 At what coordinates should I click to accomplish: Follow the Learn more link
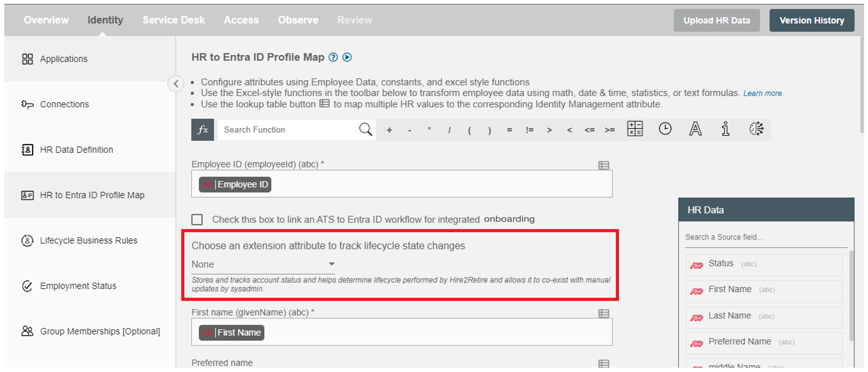[763, 93]
